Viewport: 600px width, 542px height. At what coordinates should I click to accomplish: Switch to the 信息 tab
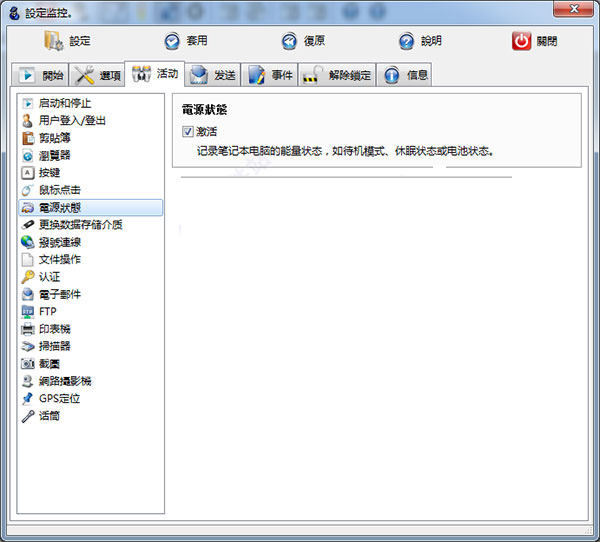coord(404,75)
